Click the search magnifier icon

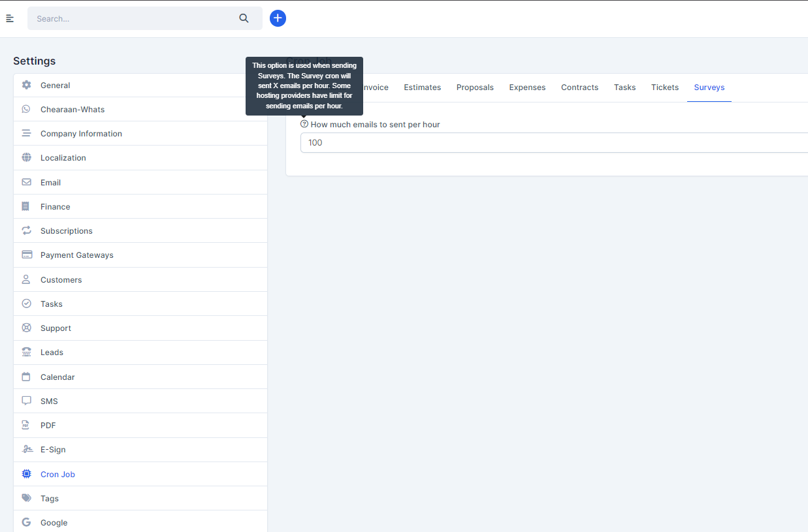(244, 18)
